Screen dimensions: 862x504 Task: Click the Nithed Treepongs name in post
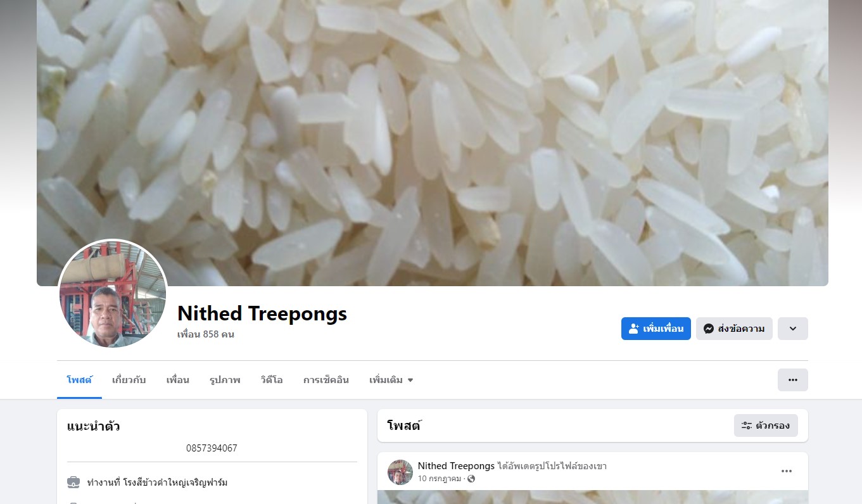(x=456, y=466)
